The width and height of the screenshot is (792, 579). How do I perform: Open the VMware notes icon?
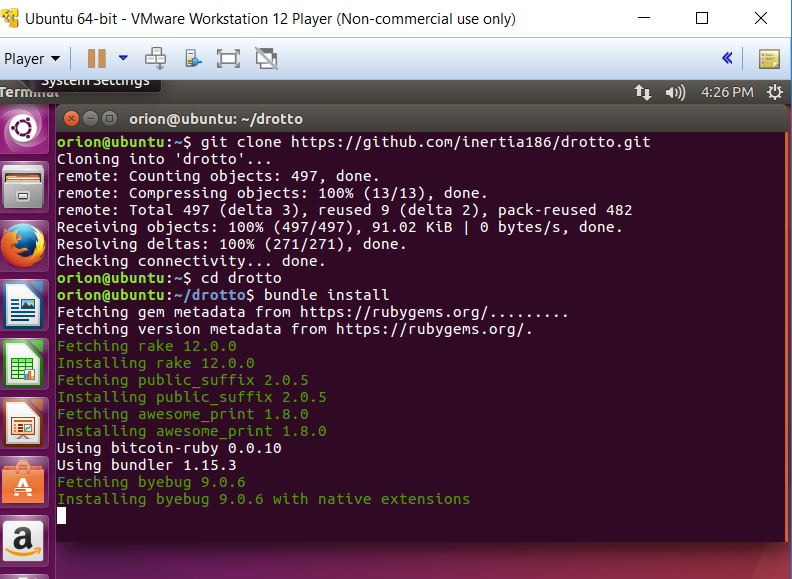(x=768, y=59)
